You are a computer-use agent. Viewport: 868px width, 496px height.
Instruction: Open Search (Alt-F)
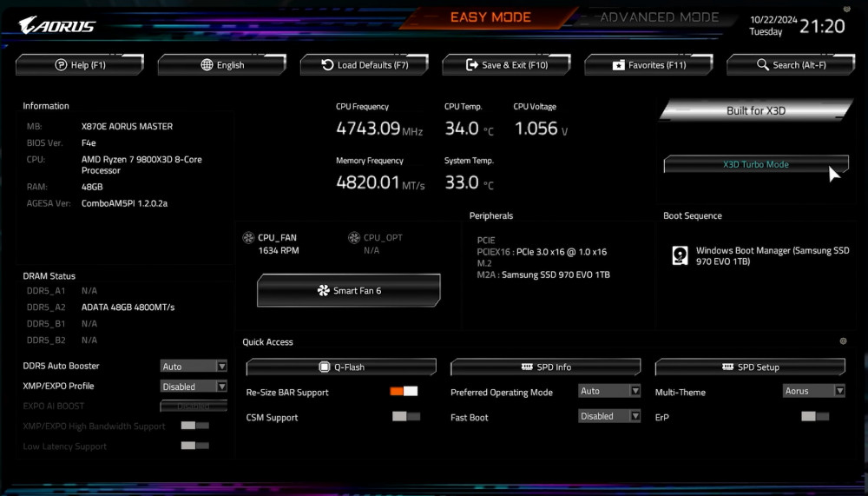[x=791, y=65]
